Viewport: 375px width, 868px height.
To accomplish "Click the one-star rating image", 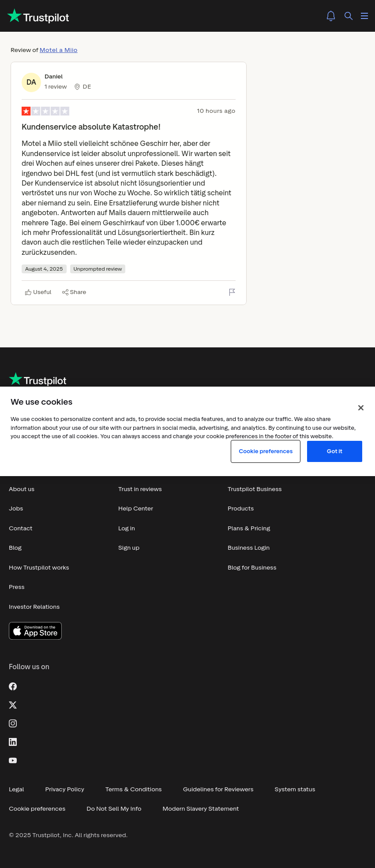I will tap(45, 111).
